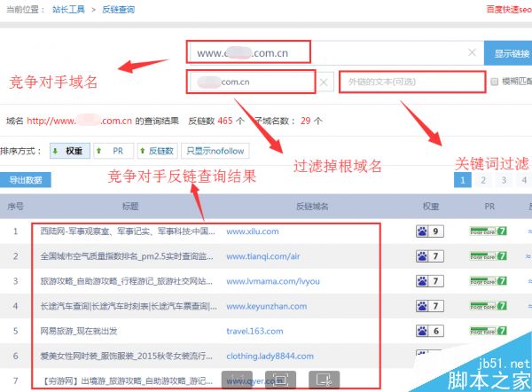The width and height of the screenshot is (532, 392).
Task: Click the 显示链接 button
Action: coord(508,52)
